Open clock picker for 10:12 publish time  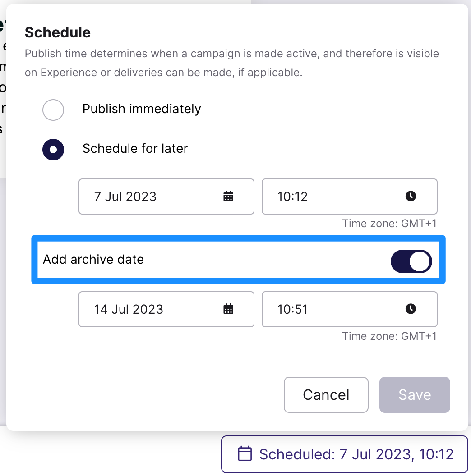tap(411, 196)
